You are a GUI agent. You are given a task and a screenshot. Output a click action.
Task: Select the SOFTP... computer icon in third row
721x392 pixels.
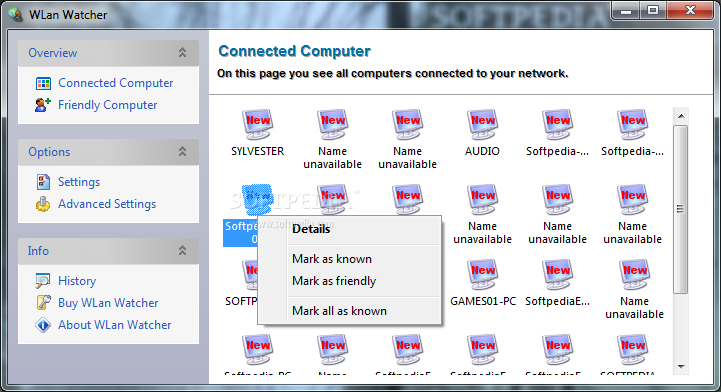pyautogui.click(x=250, y=275)
